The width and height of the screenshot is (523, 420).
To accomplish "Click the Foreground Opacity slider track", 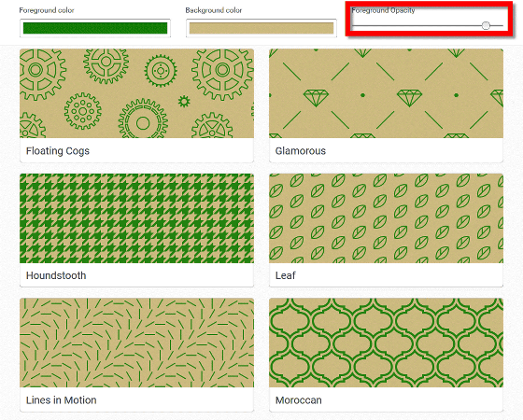I will (x=428, y=25).
